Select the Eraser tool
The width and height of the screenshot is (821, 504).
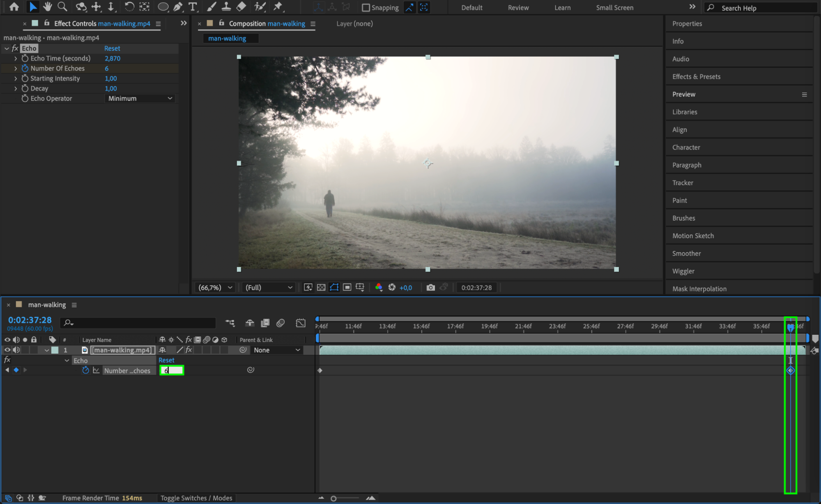[x=241, y=7]
